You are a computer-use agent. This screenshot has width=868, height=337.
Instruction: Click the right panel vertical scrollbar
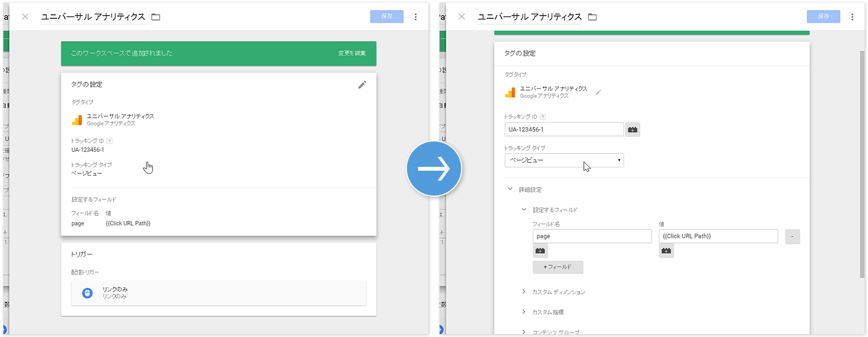click(862, 164)
